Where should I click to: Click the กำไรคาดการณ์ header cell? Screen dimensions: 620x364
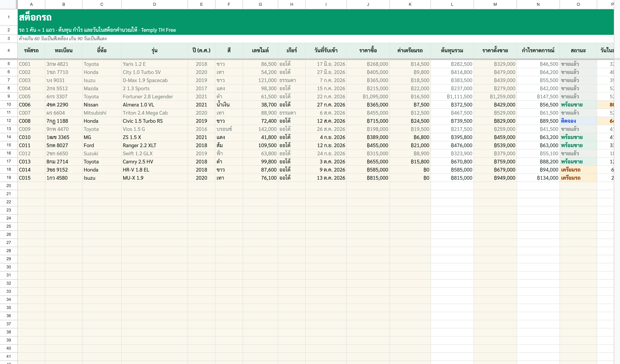click(x=538, y=50)
